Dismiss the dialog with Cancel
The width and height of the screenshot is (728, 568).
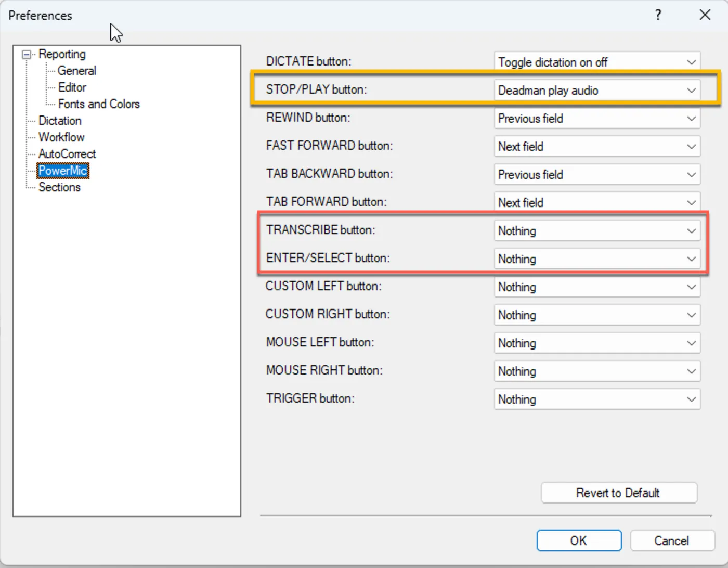[672, 540]
